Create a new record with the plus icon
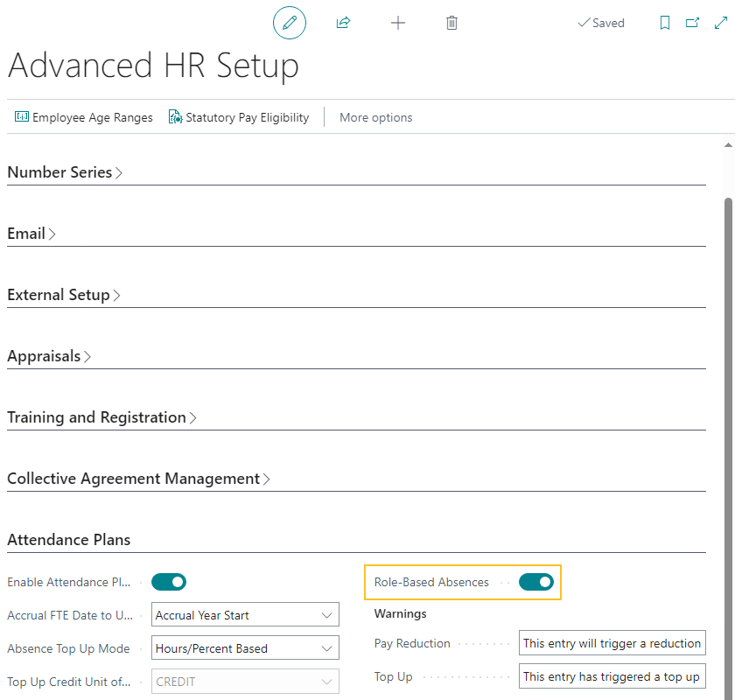The height and width of the screenshot is (700, 742). coord(398,23)
